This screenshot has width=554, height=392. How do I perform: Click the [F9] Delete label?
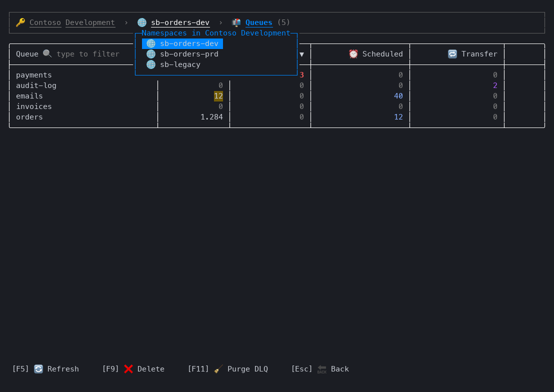pyautogui.click(x=133, y=368)
